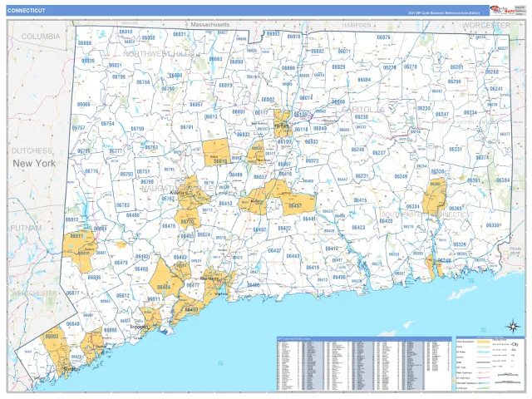This screenshot has height=399, width=532.
Task: Click ZIP code 06013 label
Action: 210,116
